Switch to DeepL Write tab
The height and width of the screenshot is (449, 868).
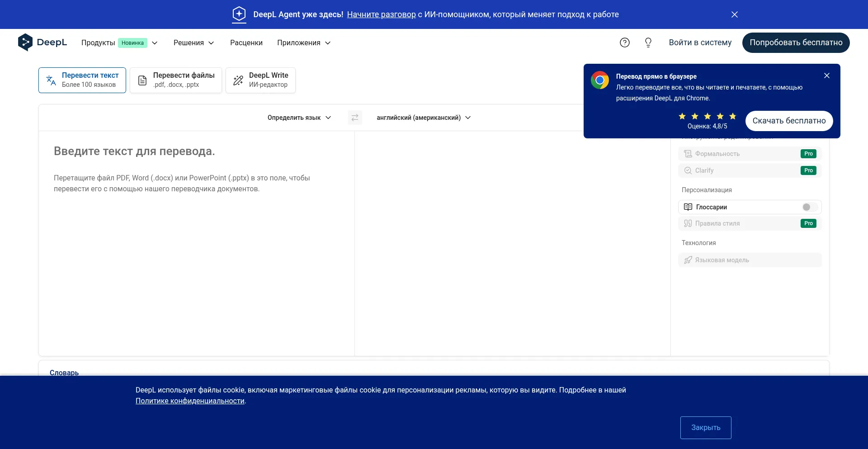tap(260, 80)
